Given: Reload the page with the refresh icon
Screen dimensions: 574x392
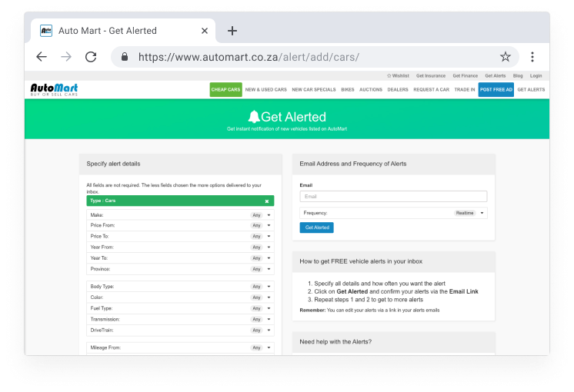Looking at the screenshot, I should [91, 57].
